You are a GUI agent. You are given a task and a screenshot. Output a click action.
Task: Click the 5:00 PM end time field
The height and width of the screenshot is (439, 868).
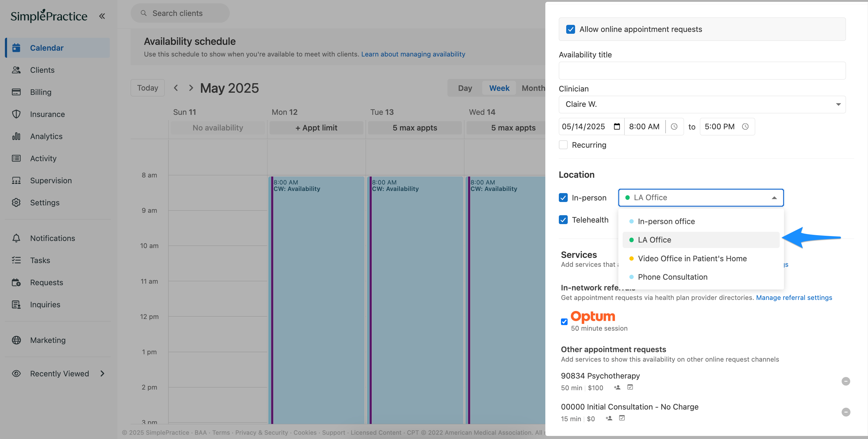[x=720, y=127]
